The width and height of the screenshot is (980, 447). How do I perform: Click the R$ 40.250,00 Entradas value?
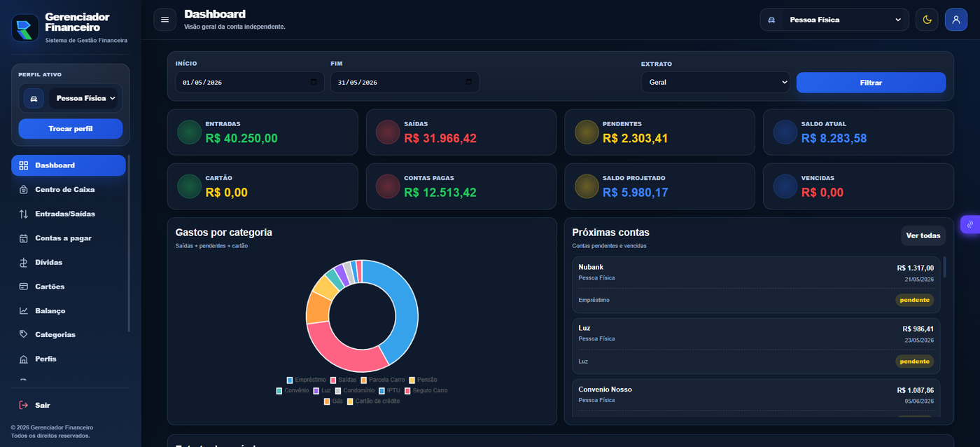(241, 138)
